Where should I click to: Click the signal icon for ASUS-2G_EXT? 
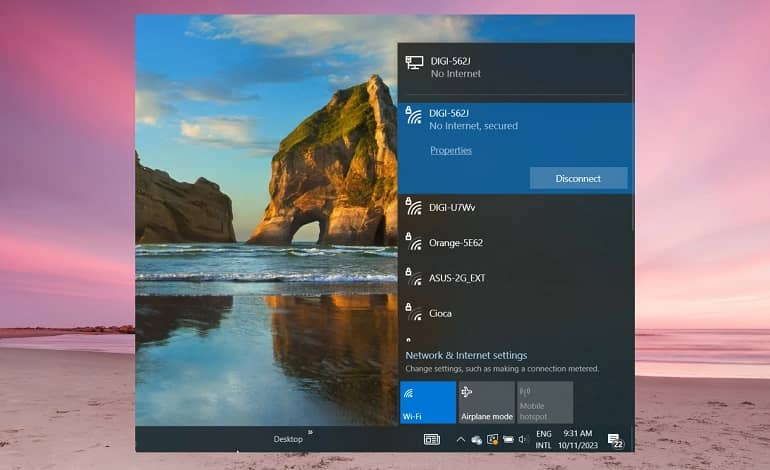pos(413,277)
